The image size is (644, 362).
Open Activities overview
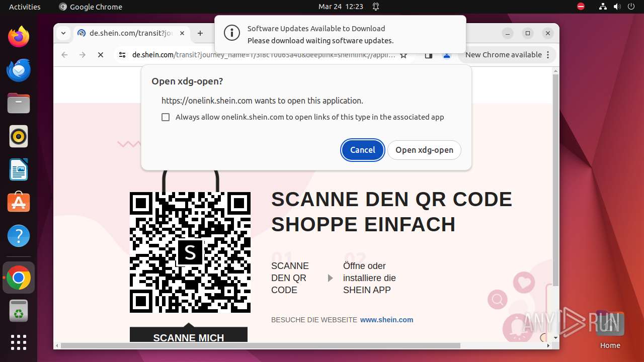[x=25, y=7]
